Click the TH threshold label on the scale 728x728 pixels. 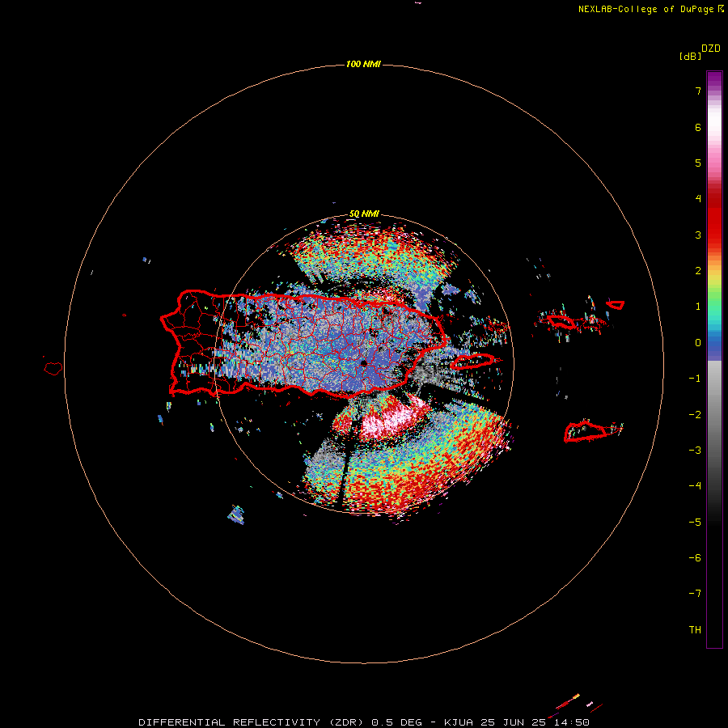(x=695, y=630)
